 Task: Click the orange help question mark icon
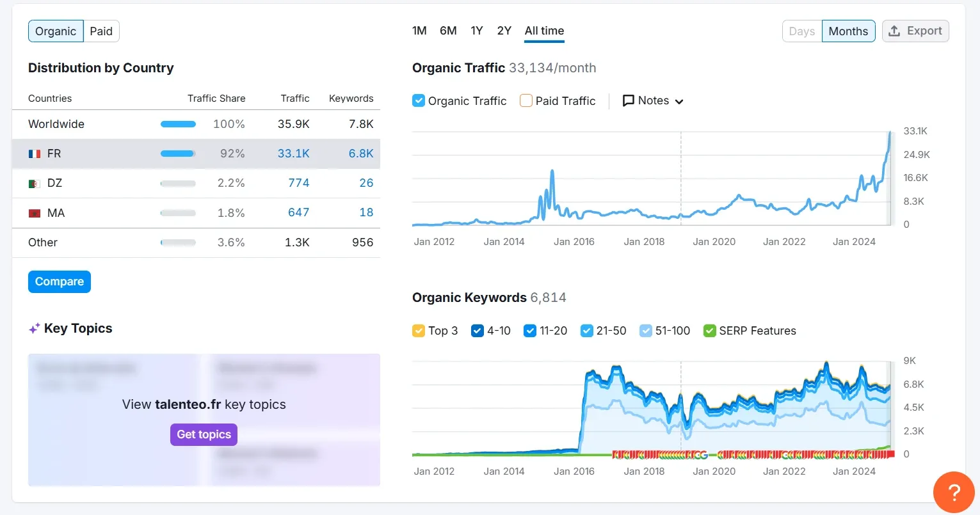click(x=954, y=492)
